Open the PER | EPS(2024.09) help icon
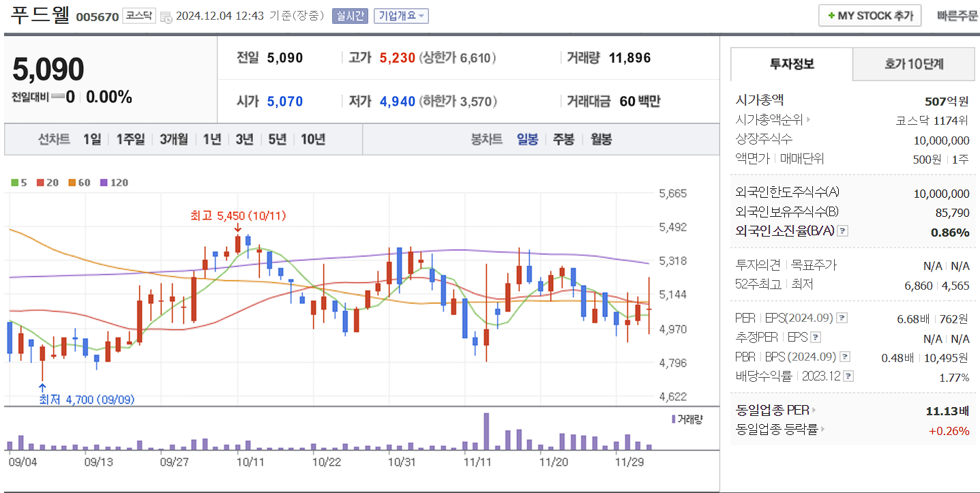 tap(842, 318)
